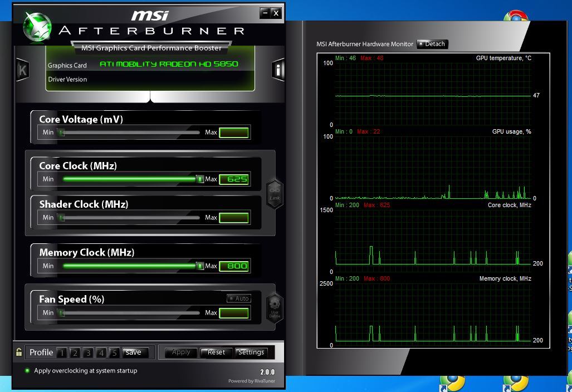Click the Powered by RivaTuner text
The height and width of the screenshot is (392, 572).
point(252,381)
